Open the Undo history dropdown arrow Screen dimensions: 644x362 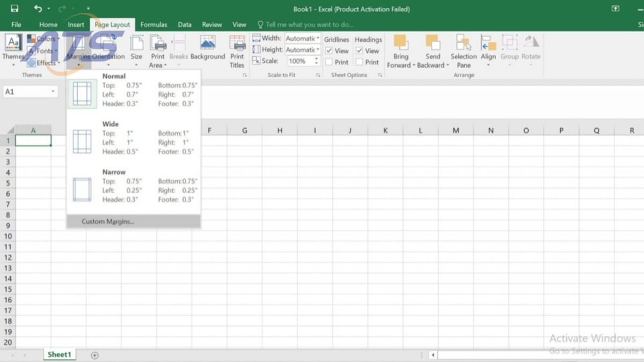point(49,9)
